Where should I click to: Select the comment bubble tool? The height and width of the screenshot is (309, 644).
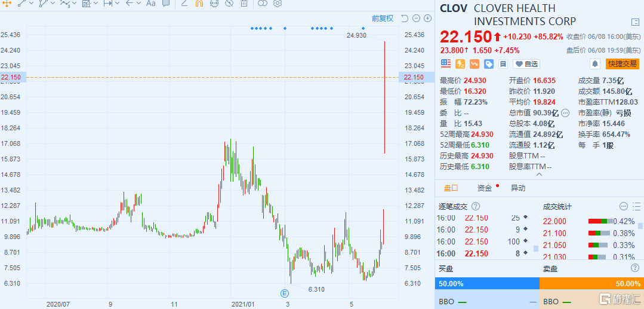click(x=166, y=4)
